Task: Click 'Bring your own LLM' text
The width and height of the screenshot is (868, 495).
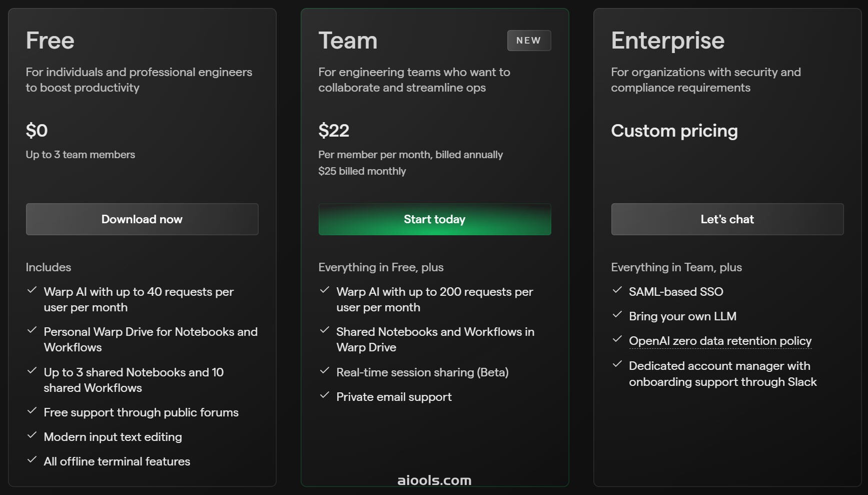Action: (x=682, y=316)
